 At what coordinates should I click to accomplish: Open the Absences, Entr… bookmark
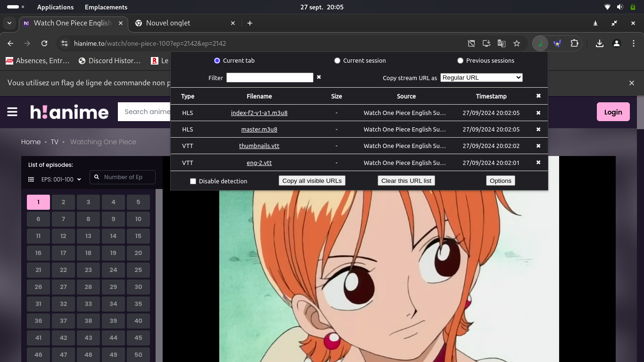click(38, 60)
